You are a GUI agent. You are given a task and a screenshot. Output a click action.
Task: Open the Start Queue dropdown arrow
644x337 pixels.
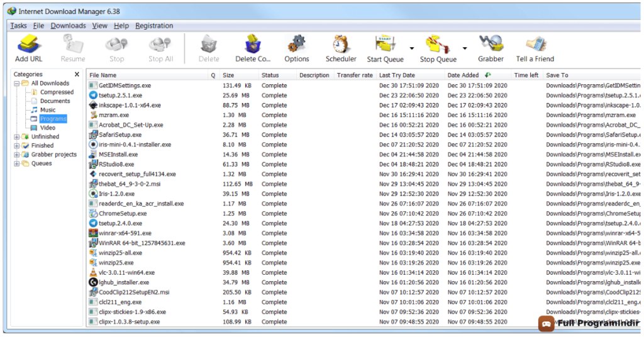(411, 48)
